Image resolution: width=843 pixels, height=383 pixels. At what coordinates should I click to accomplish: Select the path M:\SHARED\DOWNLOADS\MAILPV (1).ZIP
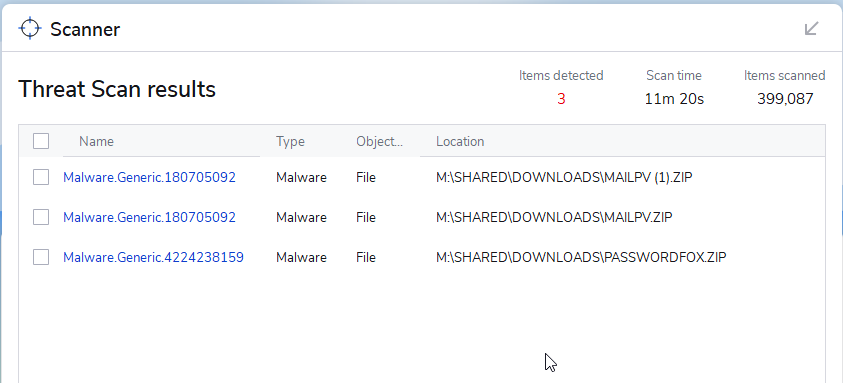pos(564,177)
